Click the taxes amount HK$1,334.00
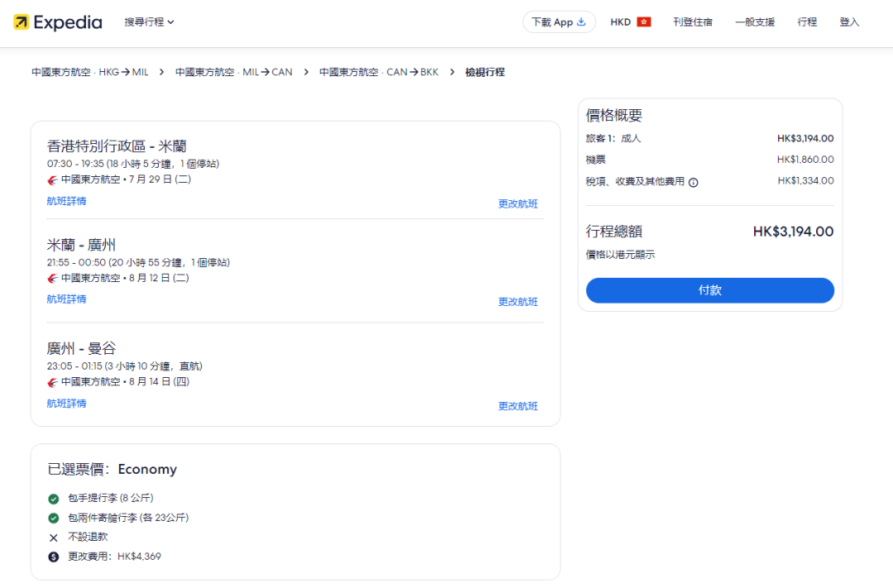This screenshot has height=588, width=893. [x=805, y=180]
